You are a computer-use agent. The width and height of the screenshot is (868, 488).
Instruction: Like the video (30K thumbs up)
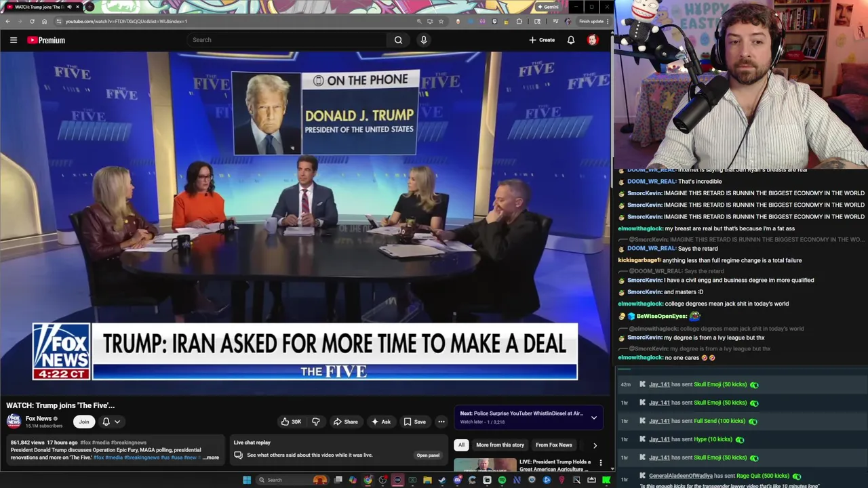click(x=291, y=422)
